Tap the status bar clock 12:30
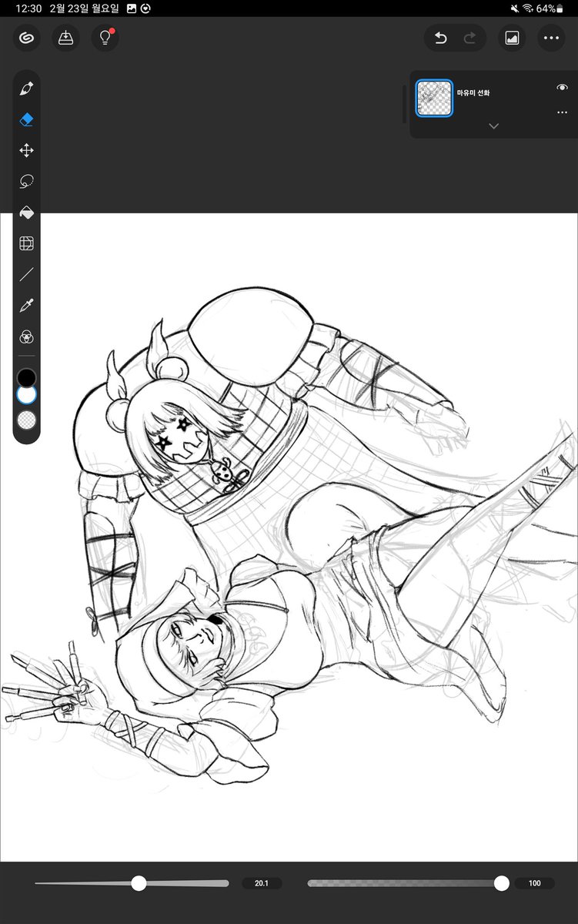578x924 pixels. 28,8
